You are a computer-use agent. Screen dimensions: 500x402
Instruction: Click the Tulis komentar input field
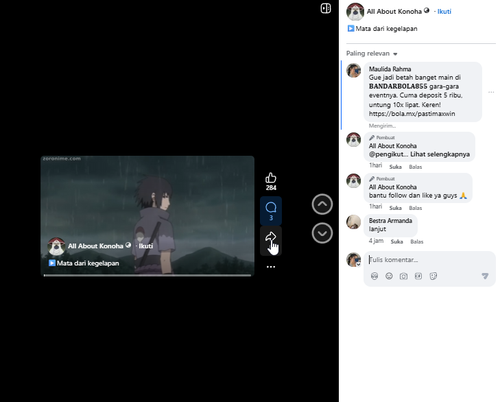[430, 260]
